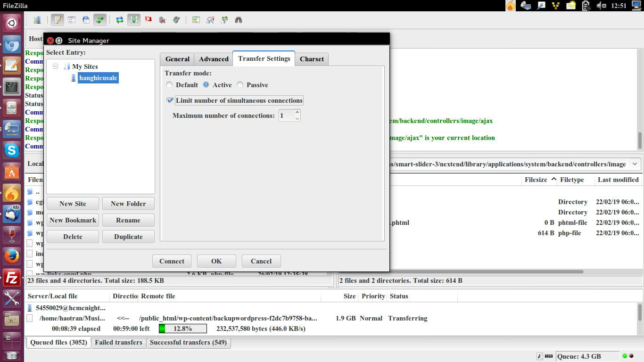Open the battery indicator in top panel
Viewport: 644px width, 362px height.
coord(586,6)
